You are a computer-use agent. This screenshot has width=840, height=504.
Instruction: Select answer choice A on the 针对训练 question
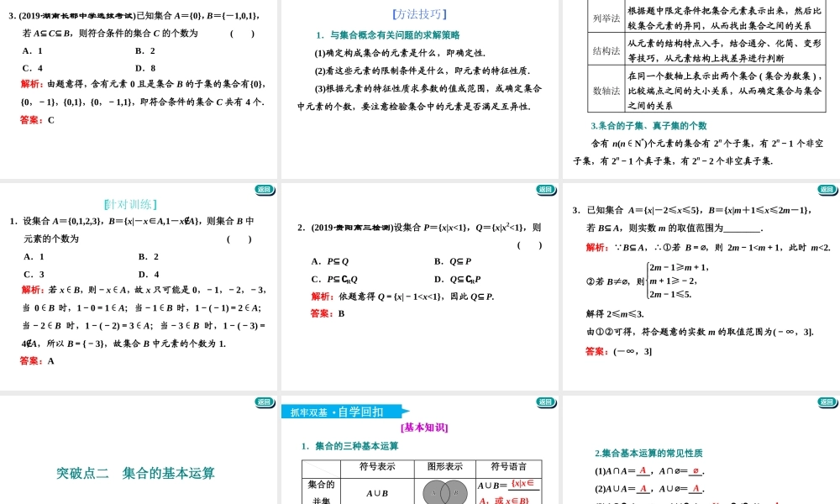(x=34, y=255)
